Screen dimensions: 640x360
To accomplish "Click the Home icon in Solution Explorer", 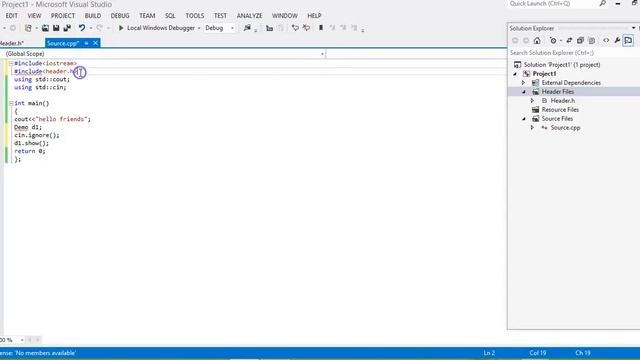I will (537, 40).
